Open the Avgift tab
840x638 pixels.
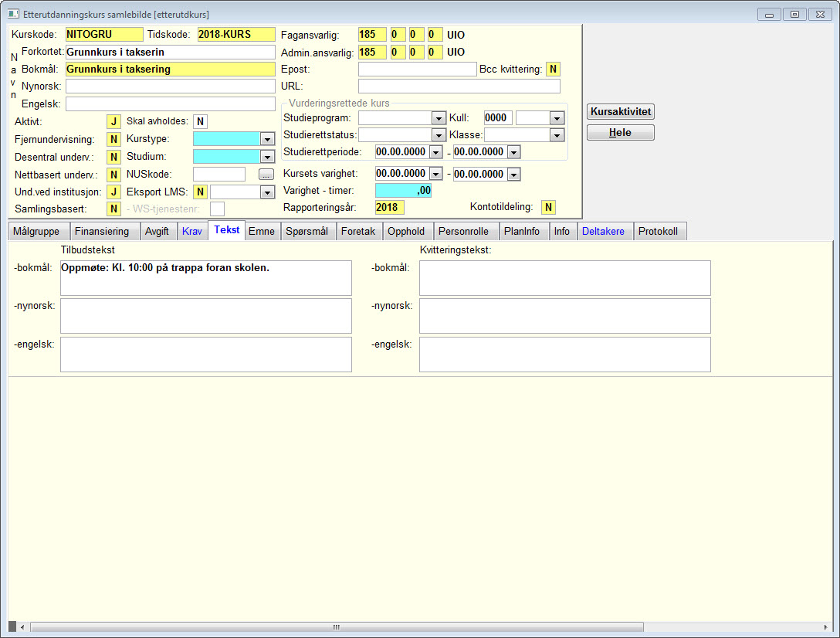(x=157, y=231)
